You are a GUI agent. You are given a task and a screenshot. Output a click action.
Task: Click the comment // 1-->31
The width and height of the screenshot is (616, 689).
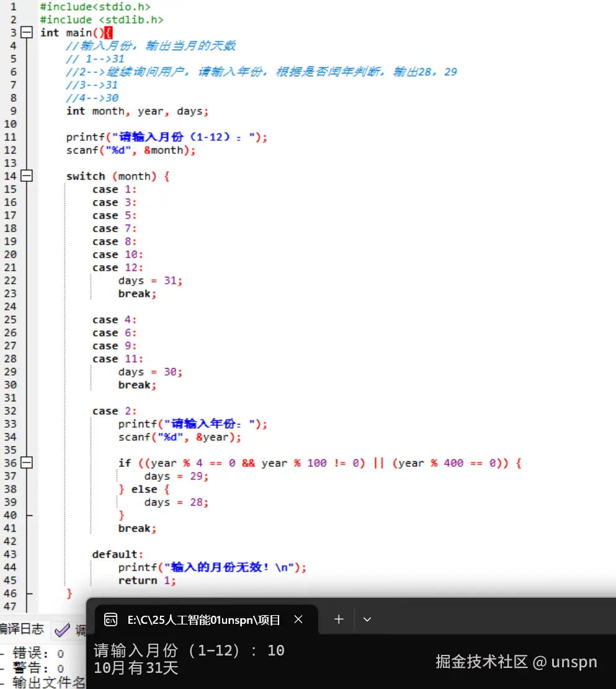click(x=95, y=59)
